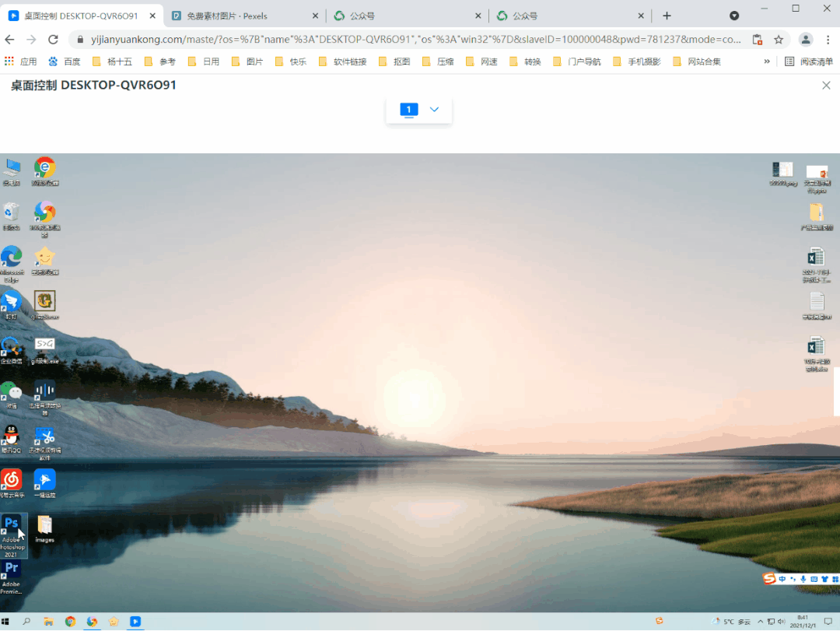840x631 pixels.
Task: Select screen number 1 button
Action: point(409,110)
